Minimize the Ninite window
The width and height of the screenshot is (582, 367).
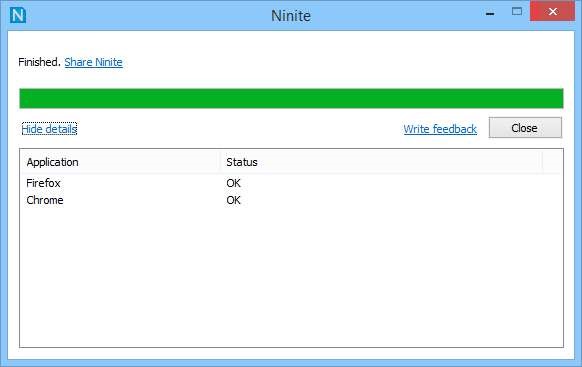tap(490, 13)
